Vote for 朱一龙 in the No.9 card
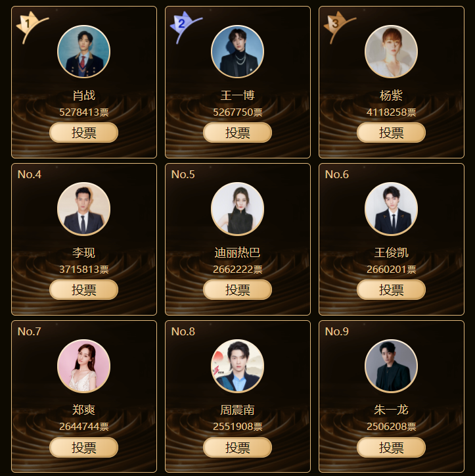The width and height of the screenshot is (475, 476). (x=392, y=447)
